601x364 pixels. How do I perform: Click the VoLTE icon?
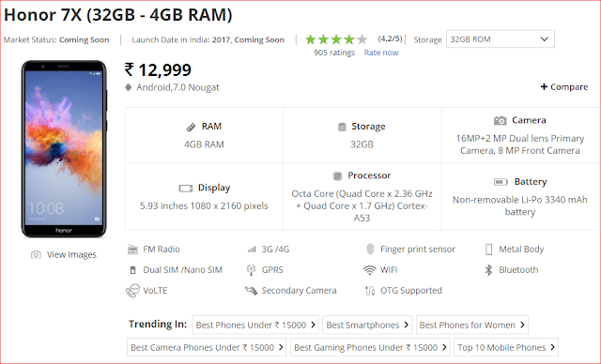[132, 291]
